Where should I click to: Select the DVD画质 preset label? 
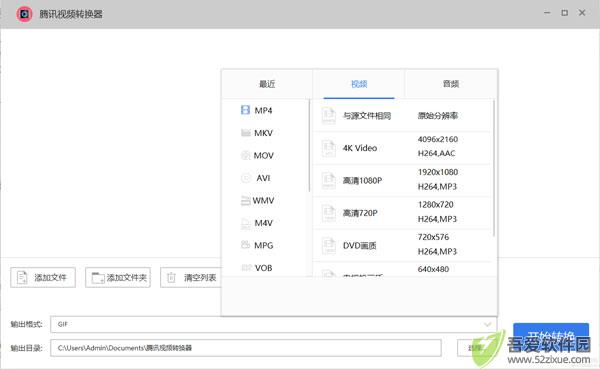[359, 246]
